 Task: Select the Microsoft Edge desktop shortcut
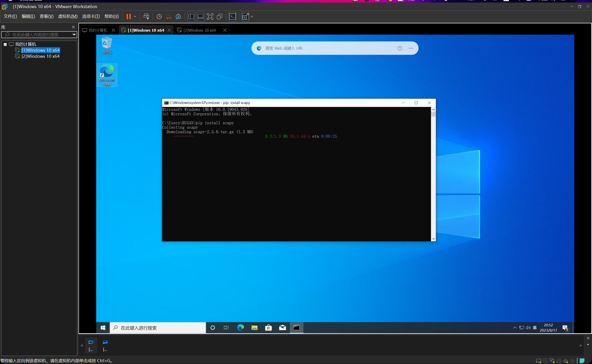pyautogui.click(x=107, y=75)
